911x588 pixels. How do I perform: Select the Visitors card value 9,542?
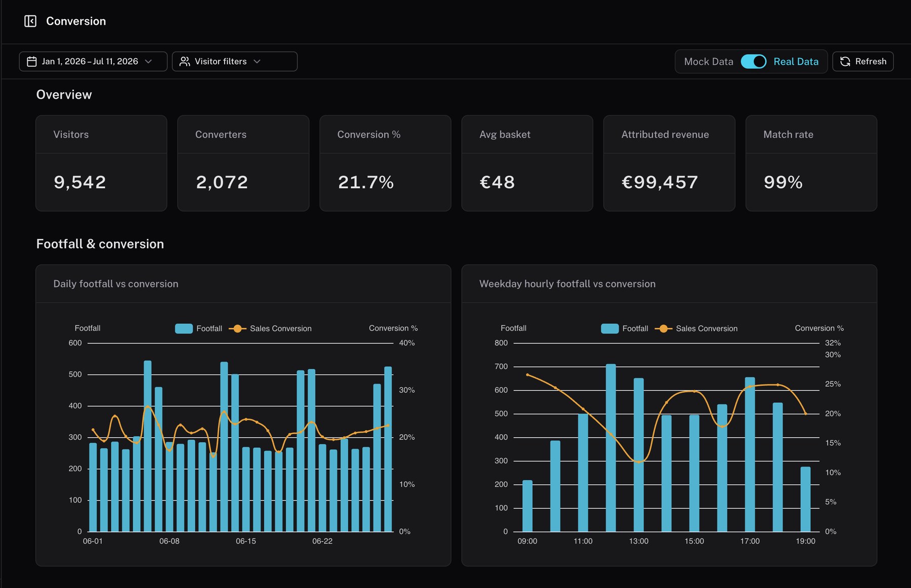[x=80, y=182]
